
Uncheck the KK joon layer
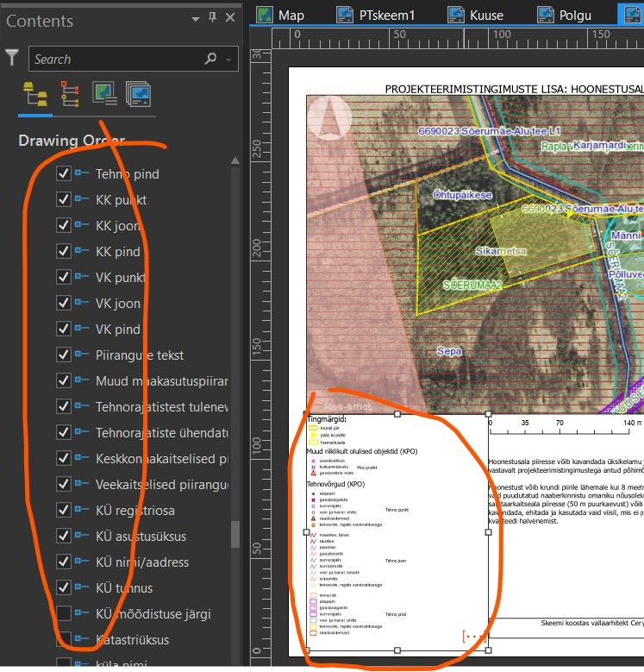[x=64, y=225]
